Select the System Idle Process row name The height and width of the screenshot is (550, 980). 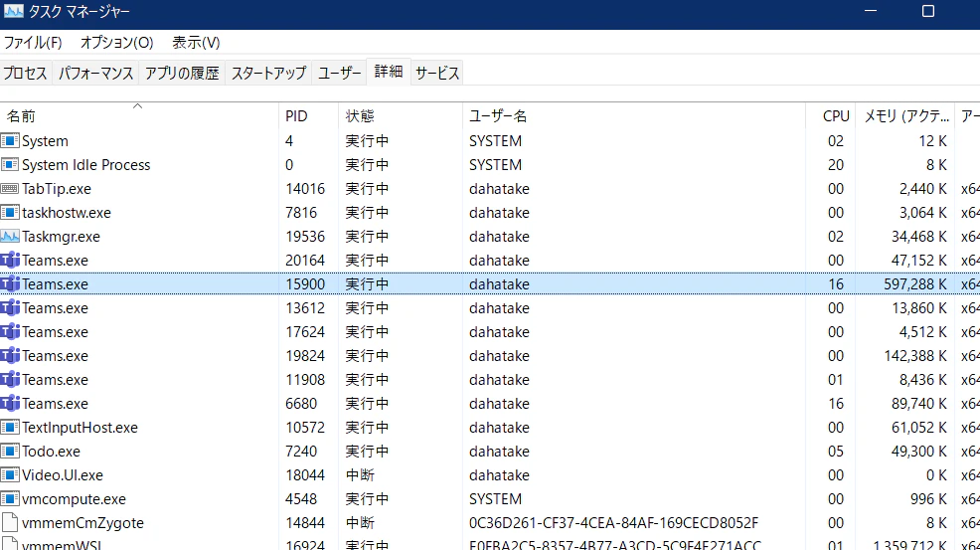[x=86, y=165]
